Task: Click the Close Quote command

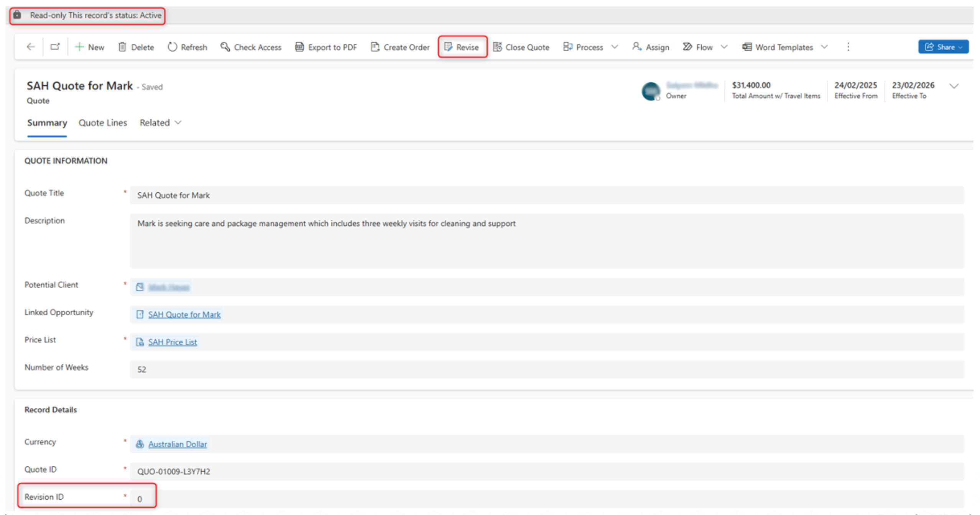Action: 521,47
